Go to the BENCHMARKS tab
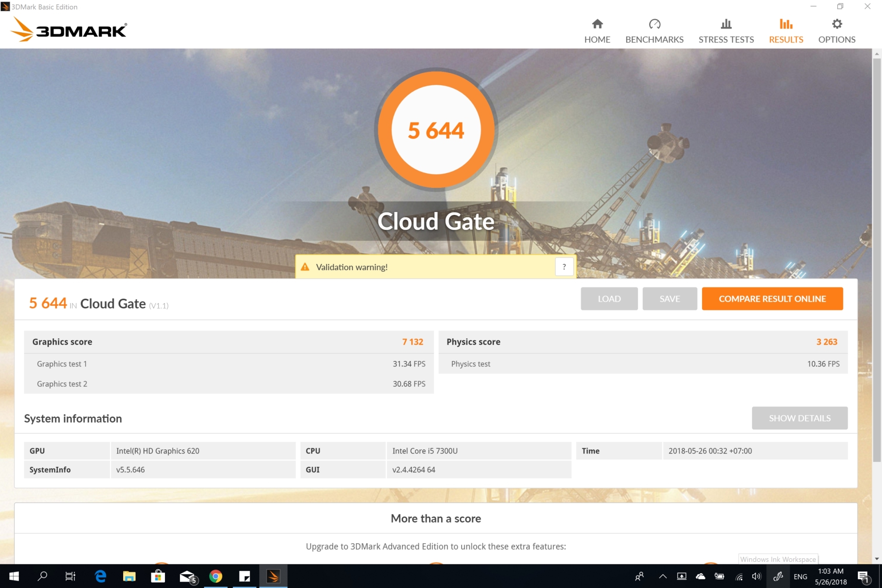882x588 pixels. [654, 31]
